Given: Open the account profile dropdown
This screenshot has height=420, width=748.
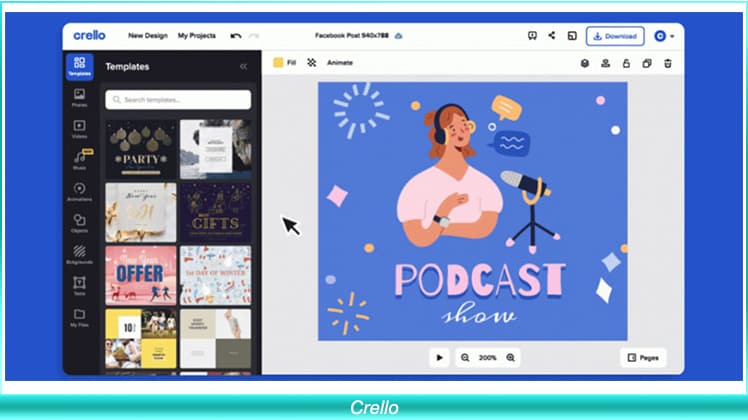Looking at the screenshot, I should click(x=664, y=36).
